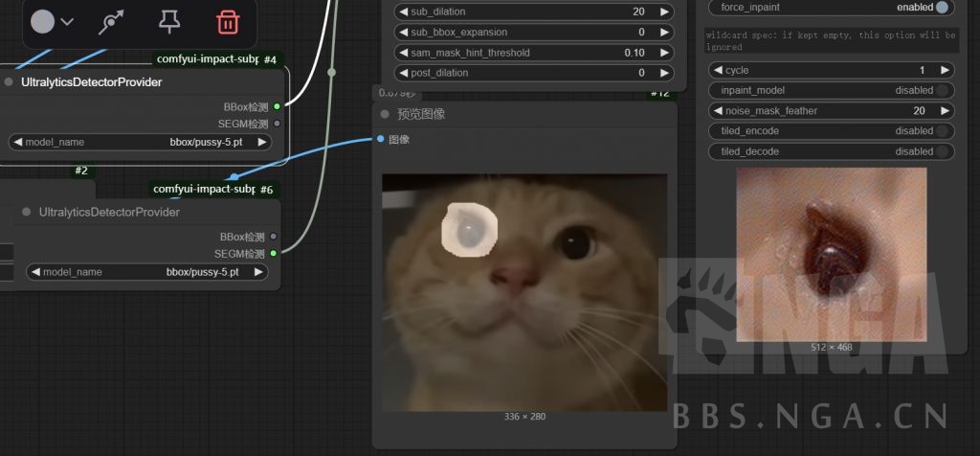The height and width of the screenshot is (456, 980).
Task: Select next model with right arrow on node #6
Action: pyautogui.click(x=259, y=272)
